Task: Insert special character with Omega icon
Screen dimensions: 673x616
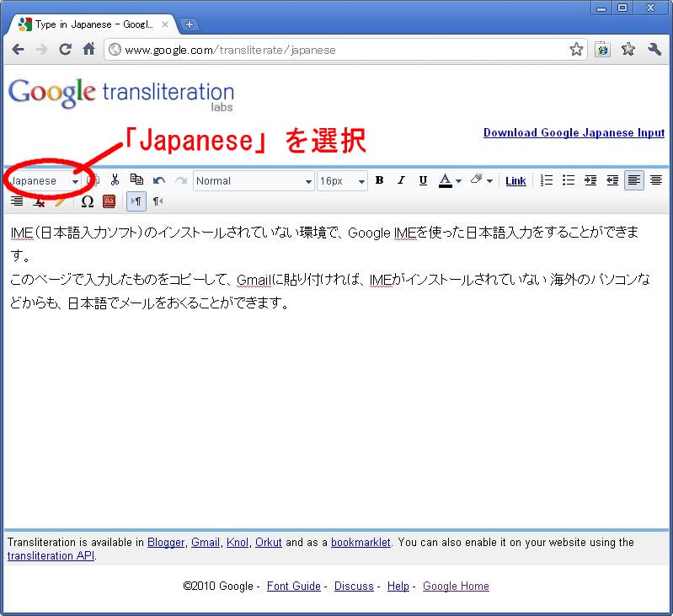Action: click(x=88, y=201)
